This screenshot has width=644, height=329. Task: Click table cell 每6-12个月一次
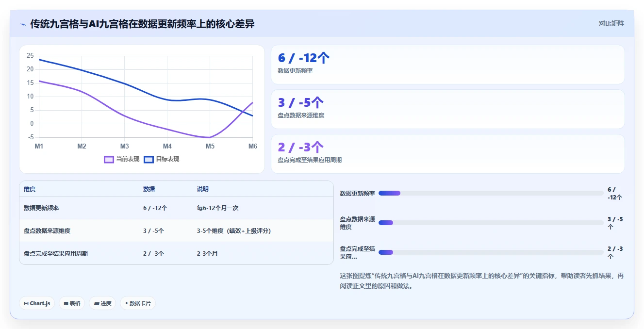coord(217,208)
